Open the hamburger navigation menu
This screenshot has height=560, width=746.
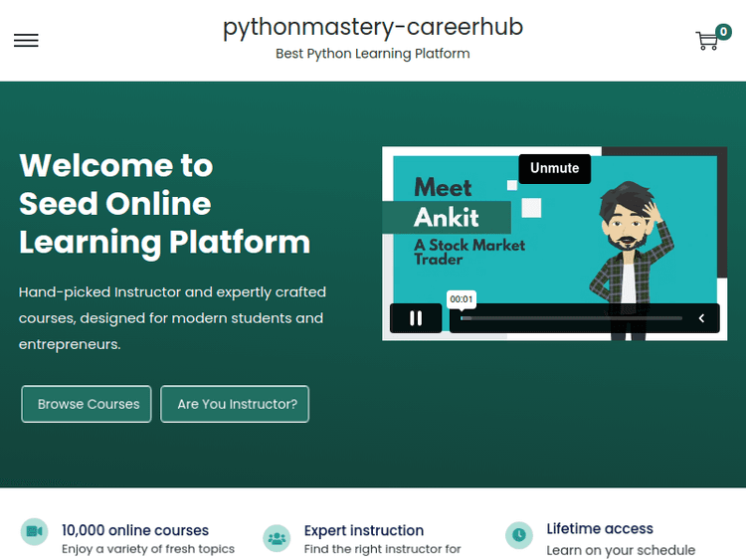click(26, 41)
